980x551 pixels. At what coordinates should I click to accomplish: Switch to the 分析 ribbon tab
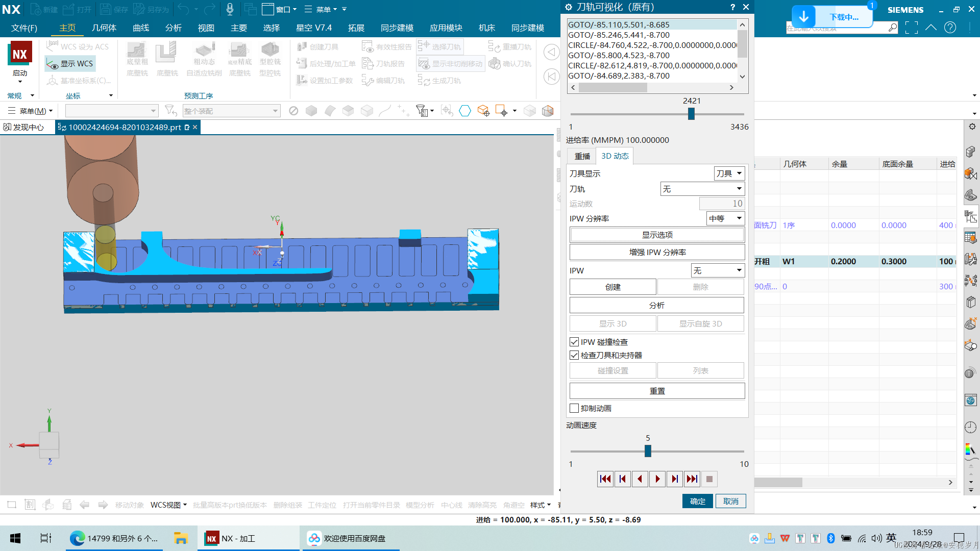pyautogui.click(x=174, y=28)
